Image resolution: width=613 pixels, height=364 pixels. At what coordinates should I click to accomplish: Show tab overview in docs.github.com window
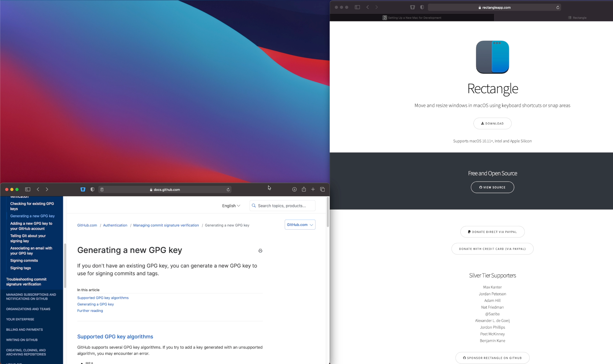click(322, 189)
